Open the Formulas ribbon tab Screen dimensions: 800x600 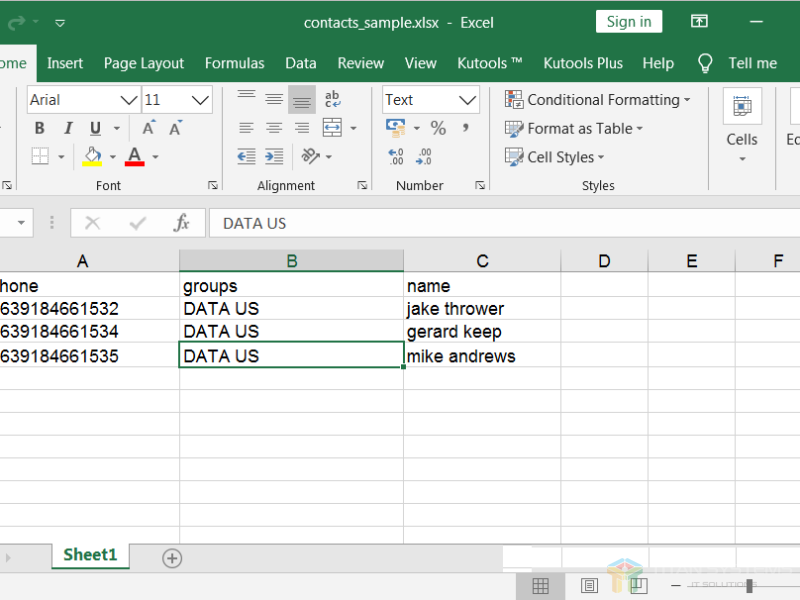[x=234, y=63]
